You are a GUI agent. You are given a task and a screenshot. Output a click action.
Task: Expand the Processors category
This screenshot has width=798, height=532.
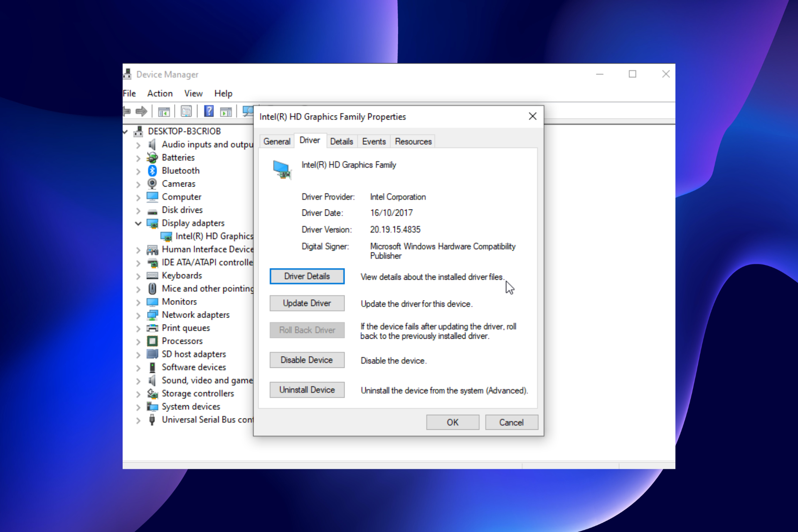(138, 341)
